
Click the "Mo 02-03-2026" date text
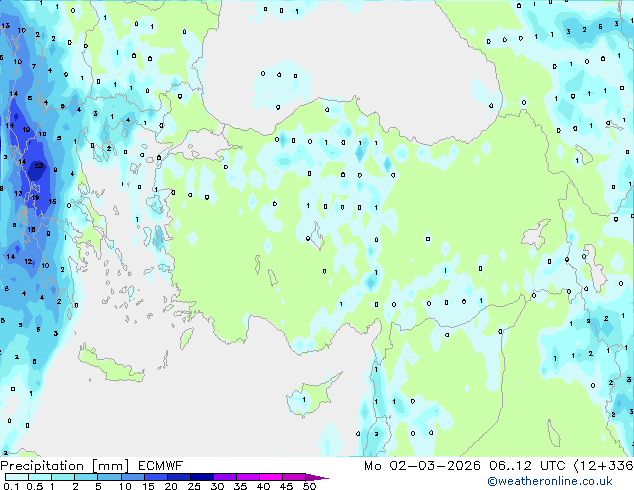pos(422,466)
